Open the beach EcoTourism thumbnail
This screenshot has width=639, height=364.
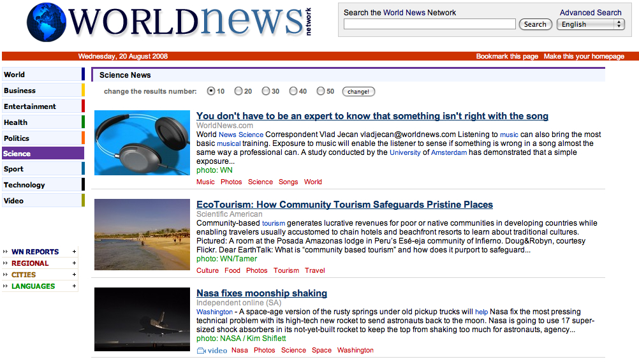142,235
